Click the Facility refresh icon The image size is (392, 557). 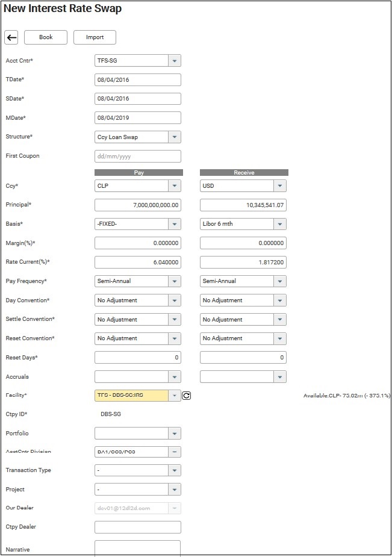[186, 396]
